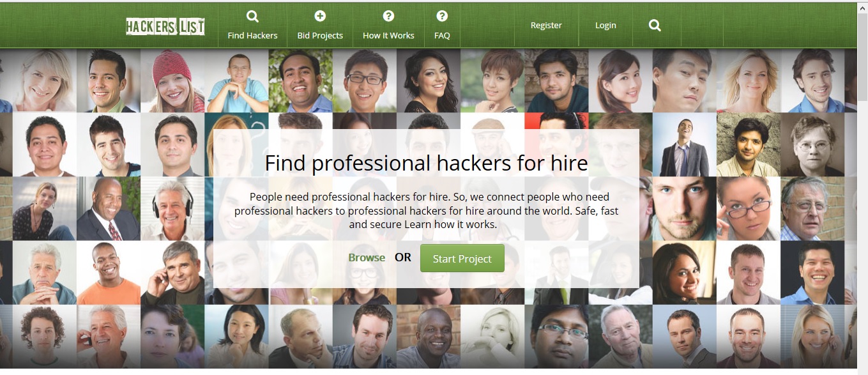
Task: Open the FAQ menu item
Action: click(442, 36)
